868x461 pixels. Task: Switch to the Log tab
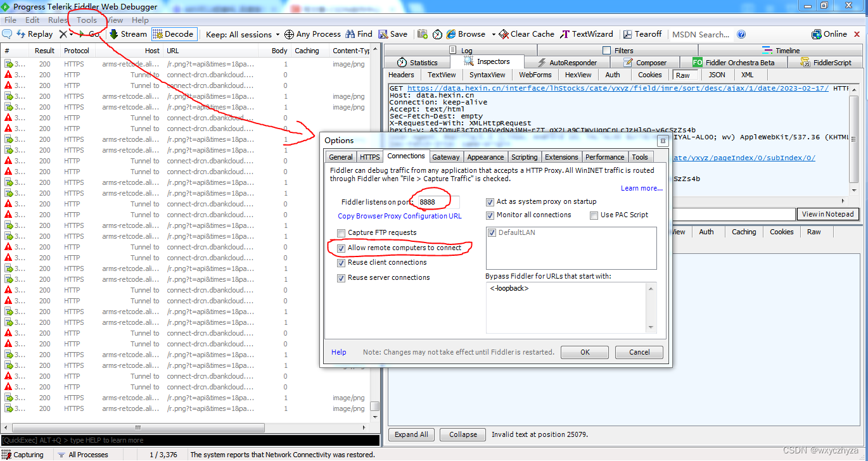[x=460, y=50]
